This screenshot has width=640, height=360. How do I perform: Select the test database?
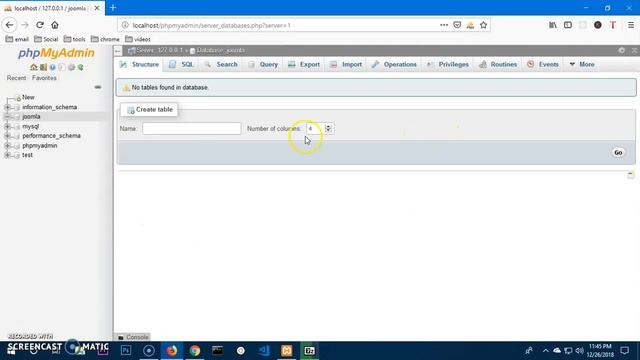[x=27, y=155]
